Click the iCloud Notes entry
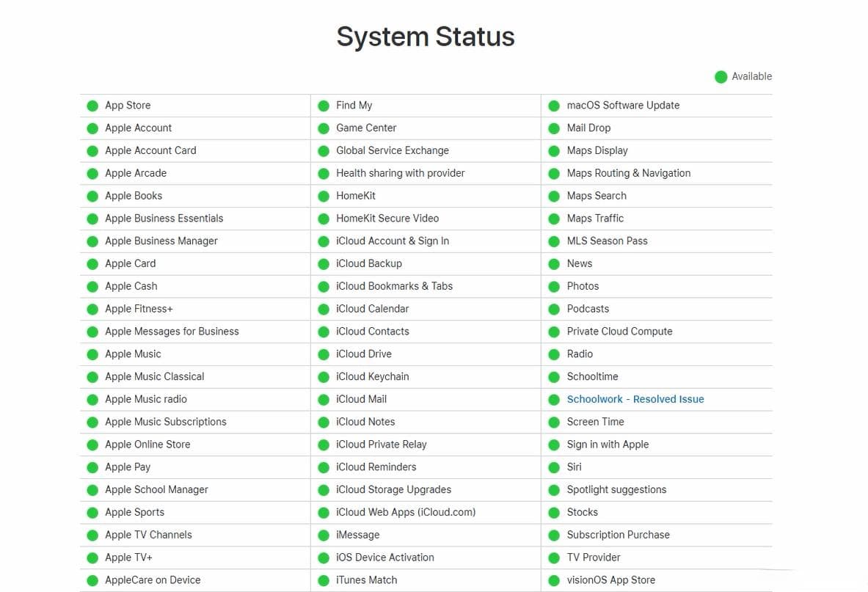Image resolution: width=868 pixels, height=592 pixels. [x=365, y=422]
